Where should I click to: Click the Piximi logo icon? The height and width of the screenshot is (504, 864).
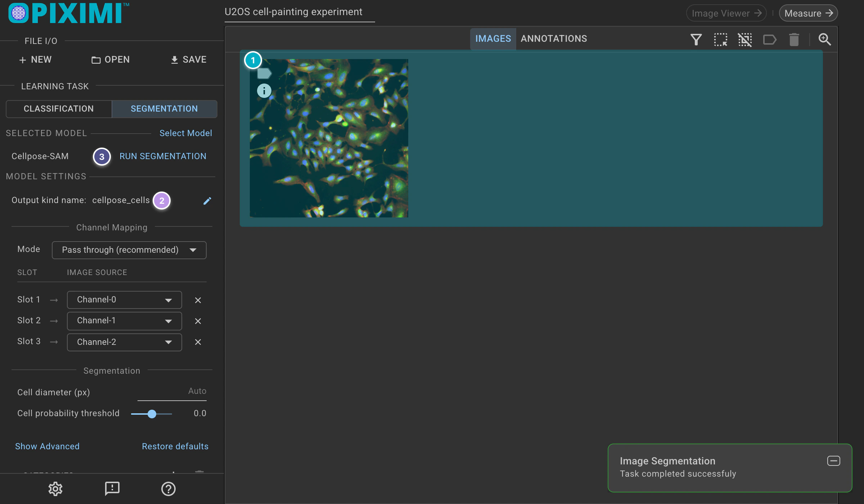point(18,13)
